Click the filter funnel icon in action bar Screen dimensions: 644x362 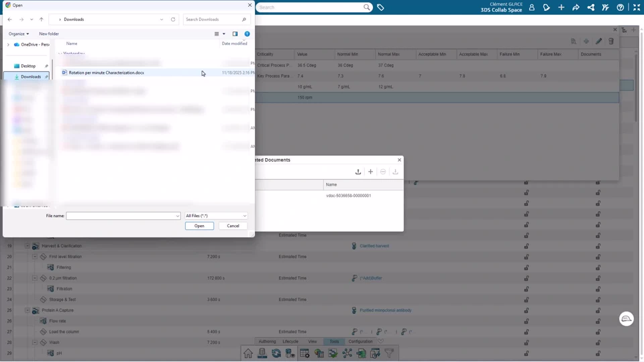pos(389,353)
